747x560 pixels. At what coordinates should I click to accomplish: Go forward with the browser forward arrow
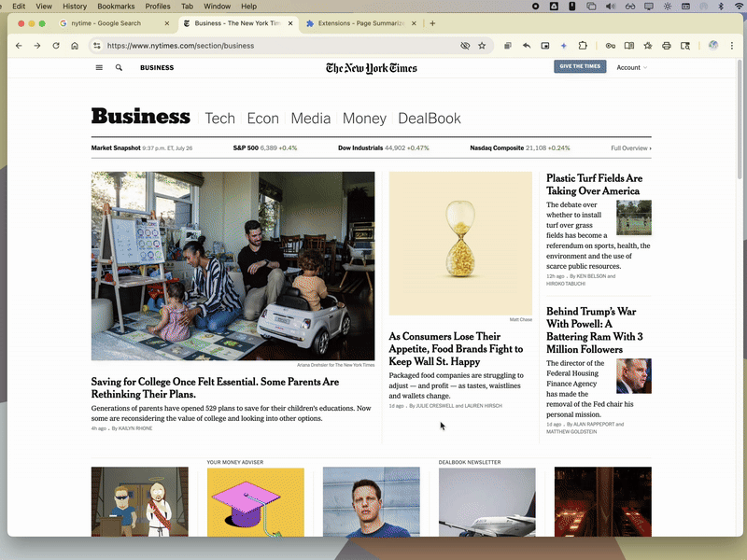pos(37,46)
